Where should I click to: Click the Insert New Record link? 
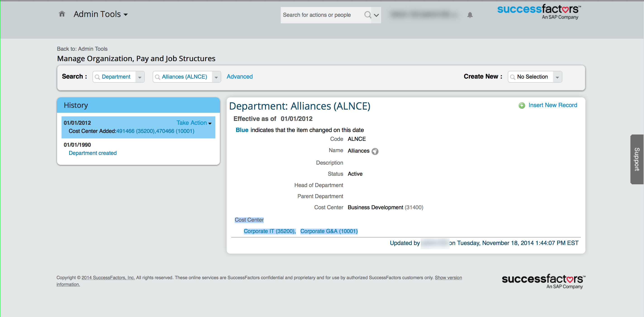click(552, 105)
